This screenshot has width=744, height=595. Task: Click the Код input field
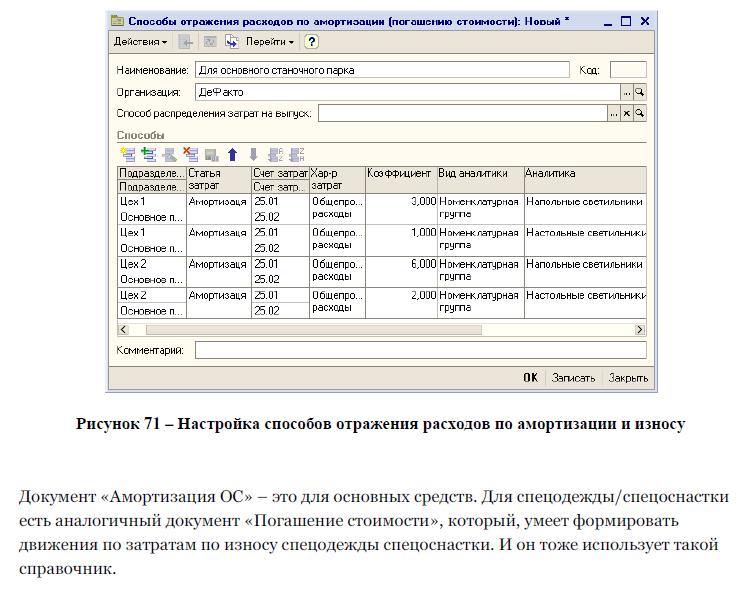click(x=628, y=70)
